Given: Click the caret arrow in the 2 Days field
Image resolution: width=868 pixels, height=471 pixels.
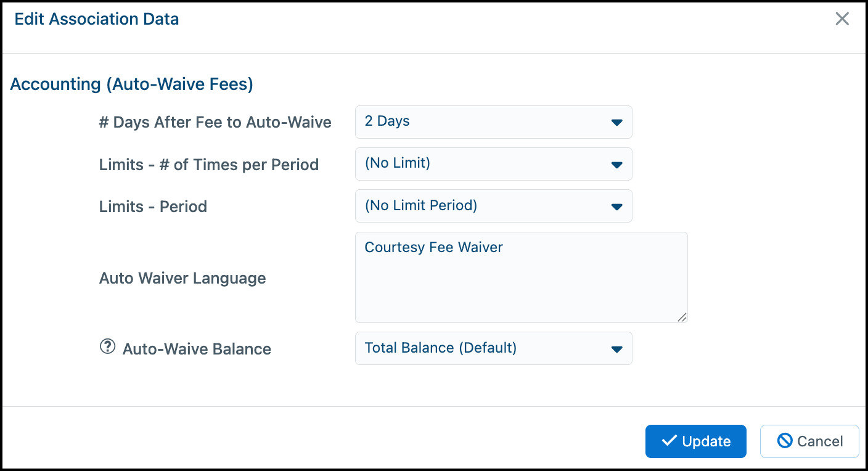Looking at the screenshot, I should (x=616, y=123).
